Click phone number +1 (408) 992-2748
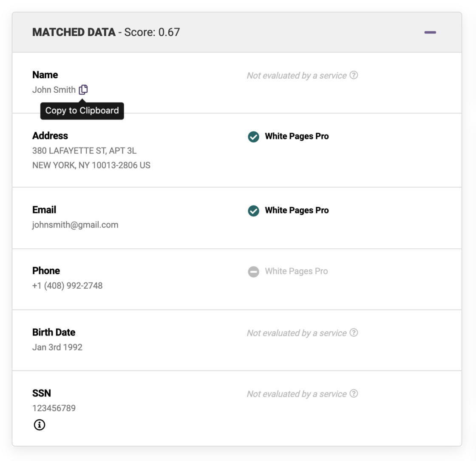The height and width of the screenshot is (461, 476). (67, 286)
